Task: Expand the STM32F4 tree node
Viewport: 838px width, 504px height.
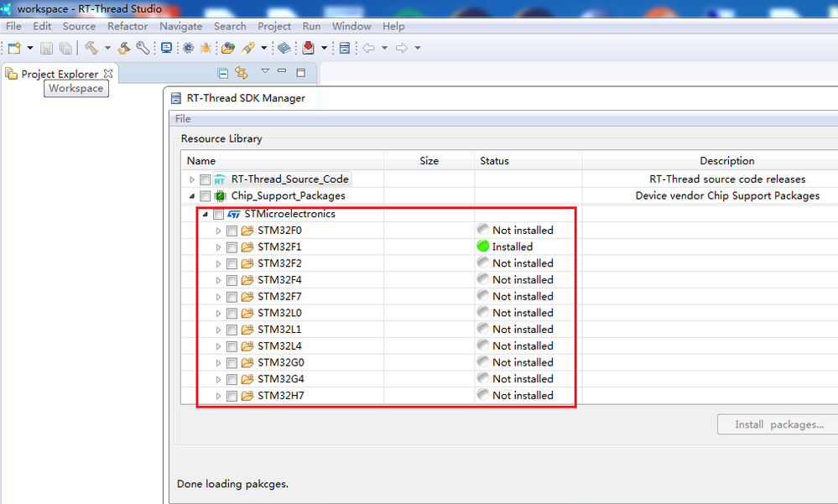Action: [218, 281]
